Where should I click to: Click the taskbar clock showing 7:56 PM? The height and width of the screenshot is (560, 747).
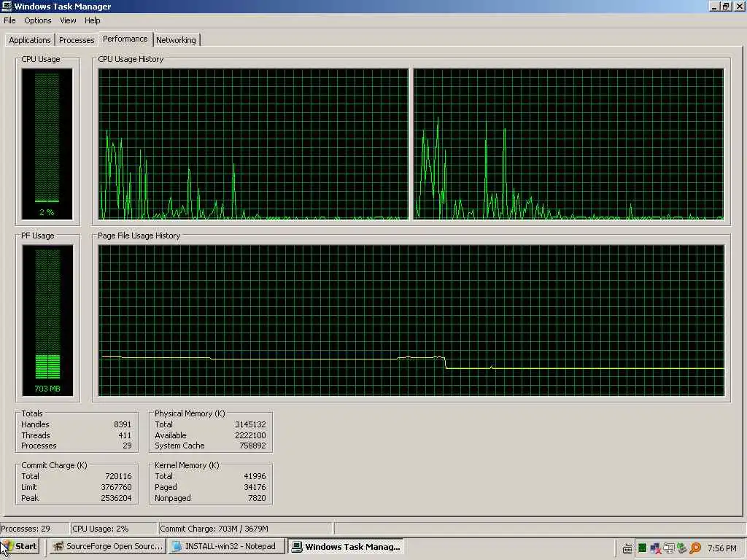(721, 548)
